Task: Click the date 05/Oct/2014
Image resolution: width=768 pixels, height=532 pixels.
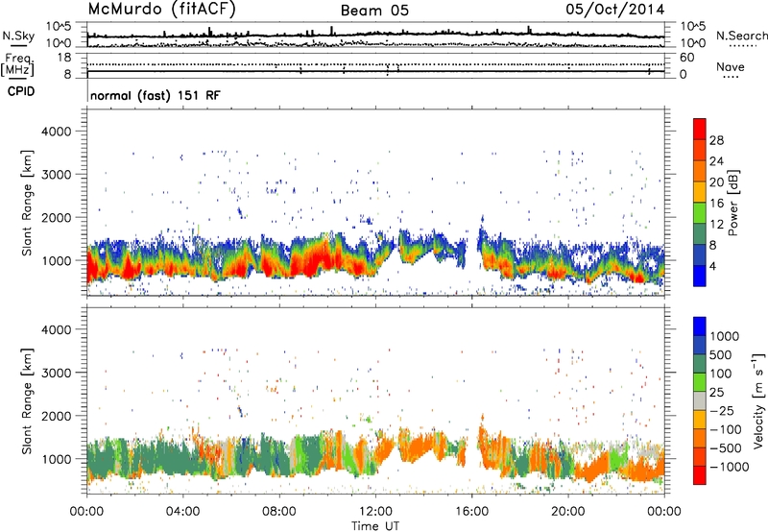Action: 614,10
